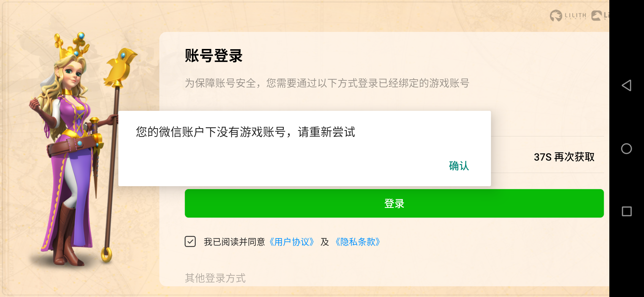This screenshot has height=297, width=644.
Task: Uncheck the agreement checkbox
Action: click(190, 242)
